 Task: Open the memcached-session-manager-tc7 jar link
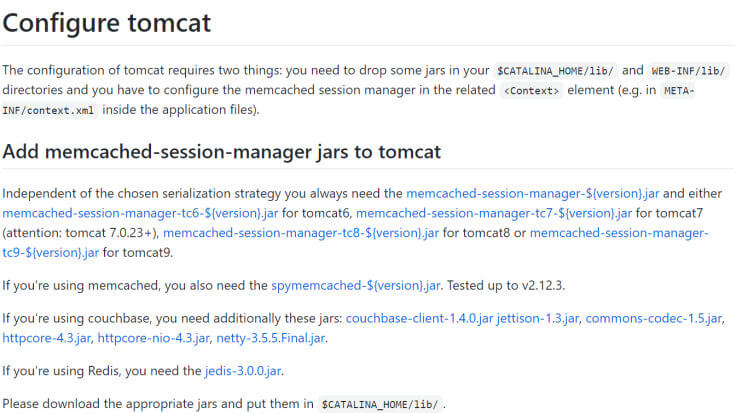pyautogui.click(x=494, y=213)
